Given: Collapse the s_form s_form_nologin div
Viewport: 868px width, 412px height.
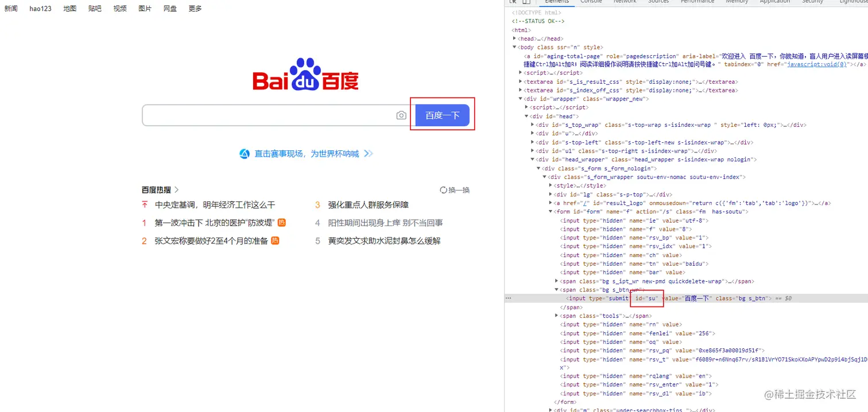Looking at the screenshot, I should (x=538, y=169).
